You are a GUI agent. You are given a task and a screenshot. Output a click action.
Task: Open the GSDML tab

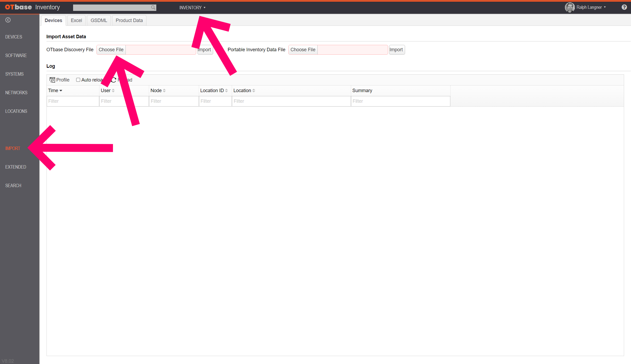(99, 20)
